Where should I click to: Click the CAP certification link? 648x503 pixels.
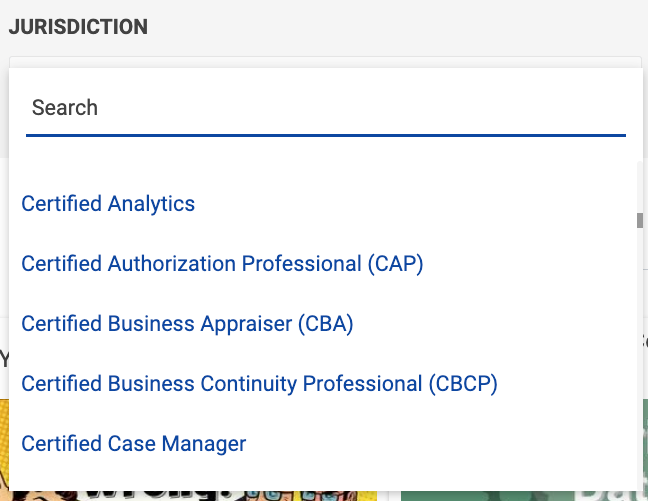(x=222, y=264)
